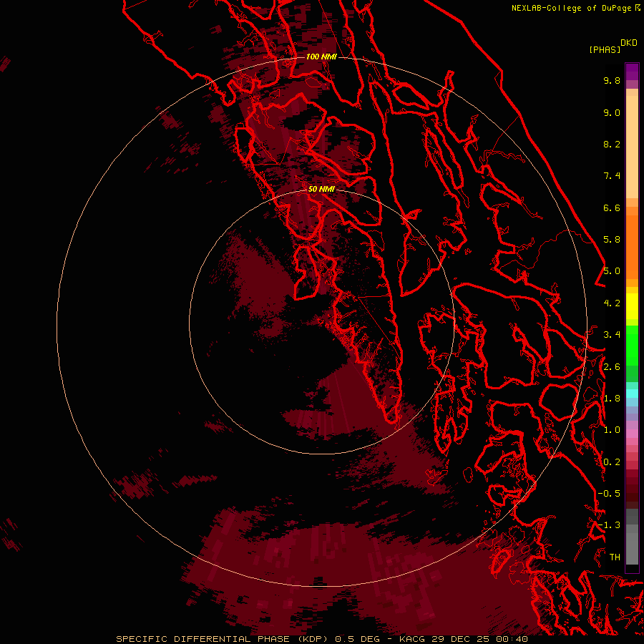Click the 0.5 DEG elevation text in the caption

(x=357, y=639)
